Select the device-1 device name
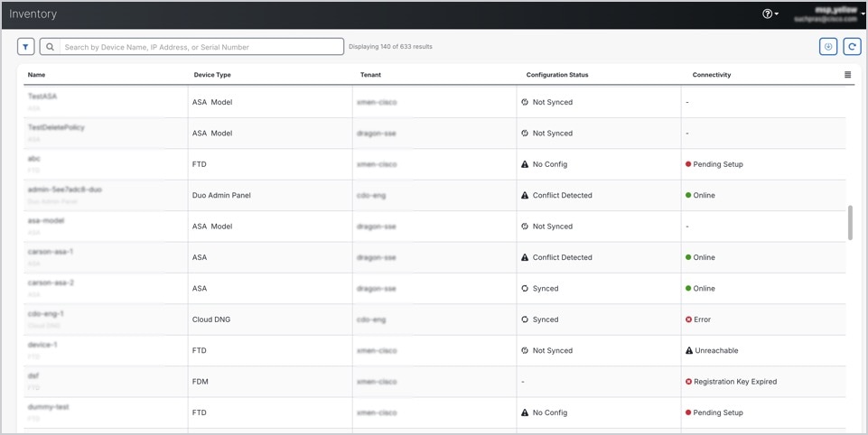The width and height of the screenshot is (868, 435). (42, 344)
